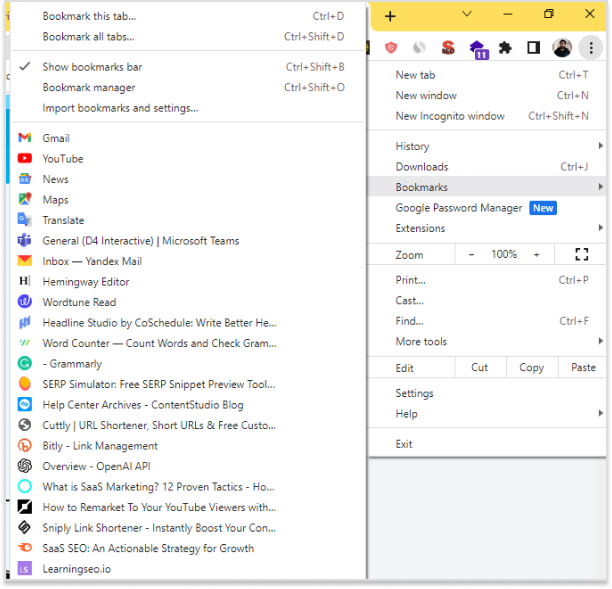
Task: Expand the Extensions submenu
Action: coord(487,228)
